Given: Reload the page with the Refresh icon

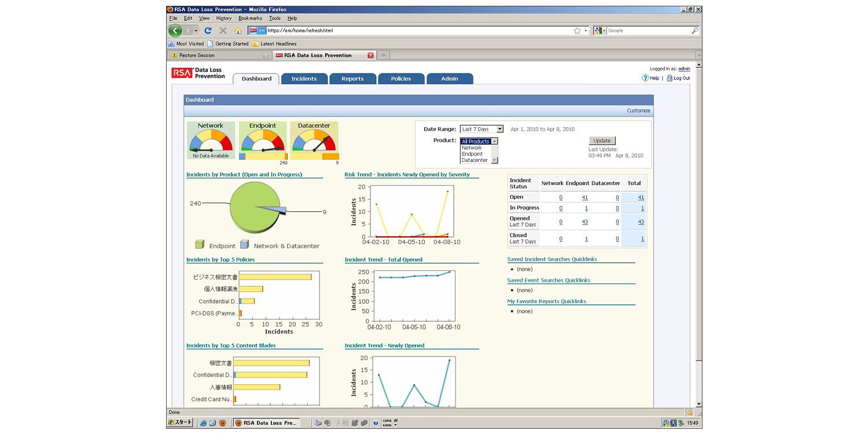Looking at the screenshot, I should tap(208, 31).
